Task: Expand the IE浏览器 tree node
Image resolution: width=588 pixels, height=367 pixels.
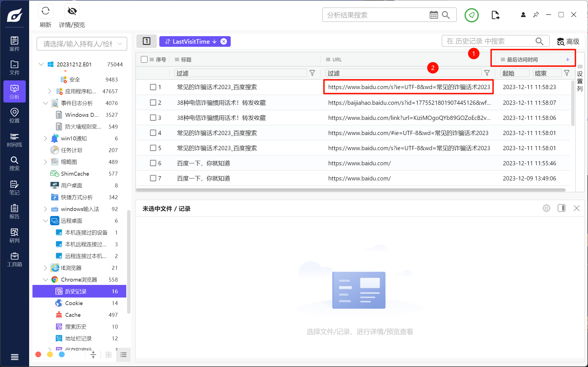Action: click(45, 268)
